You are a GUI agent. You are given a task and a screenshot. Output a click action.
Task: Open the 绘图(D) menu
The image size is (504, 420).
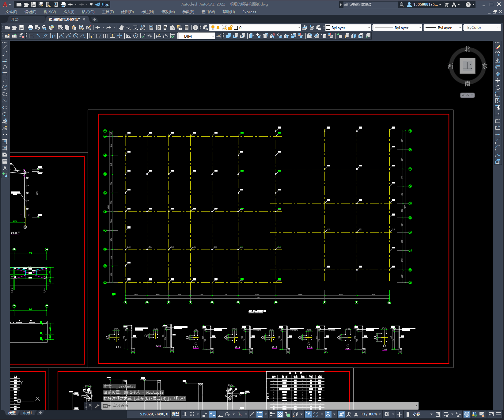point(127,12)
